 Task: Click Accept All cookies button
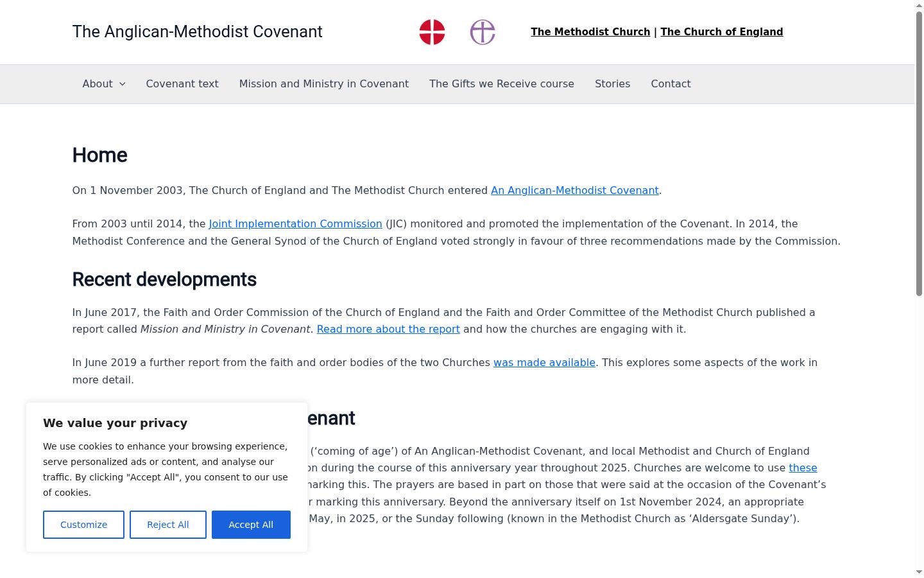coord(251,525)
